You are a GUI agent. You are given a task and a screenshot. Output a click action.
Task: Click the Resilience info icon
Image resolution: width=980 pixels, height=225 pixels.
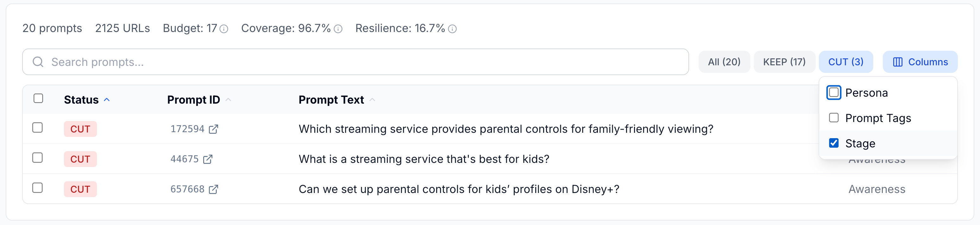pos(452,29)
